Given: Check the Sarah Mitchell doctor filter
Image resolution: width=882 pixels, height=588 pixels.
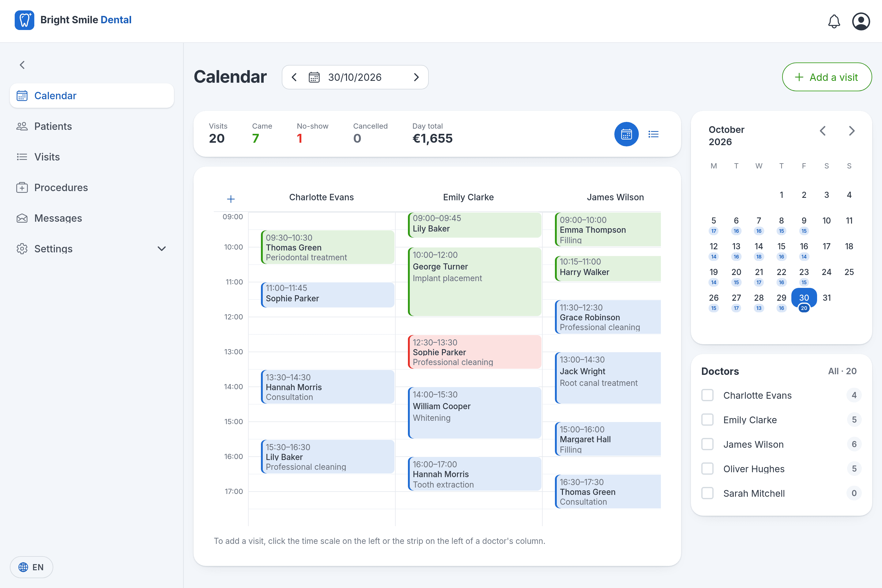Looking at the screenshot, I should pyautogui.click(x=707, y=493).
